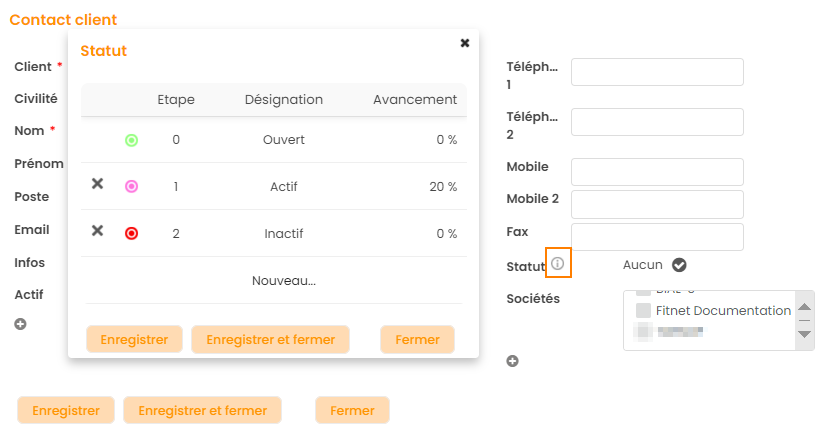
Task: Open green color swatch for Ouvert status
Action: point(131,140)
